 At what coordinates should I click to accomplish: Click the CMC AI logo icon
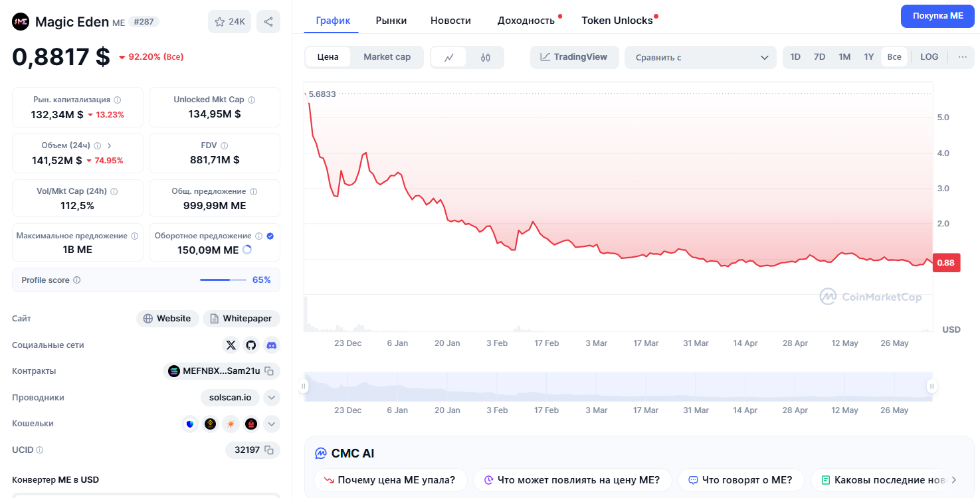pyautogui.click(x=321, y=454)
